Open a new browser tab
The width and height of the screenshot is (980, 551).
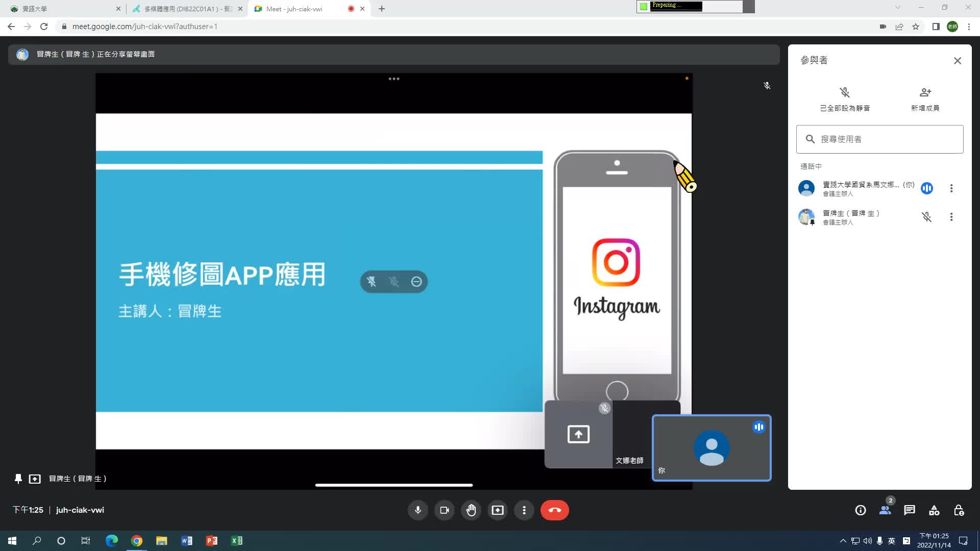coord(381,9)
